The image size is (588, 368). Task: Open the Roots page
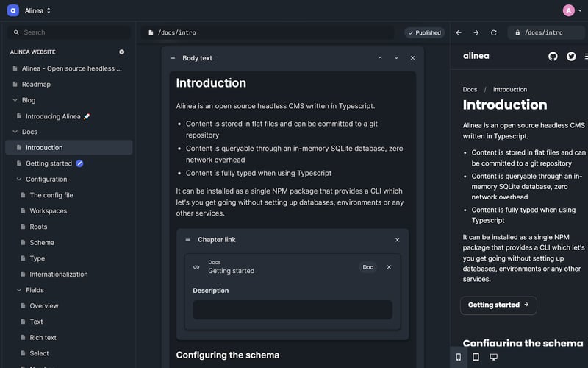tap(38, 227)
